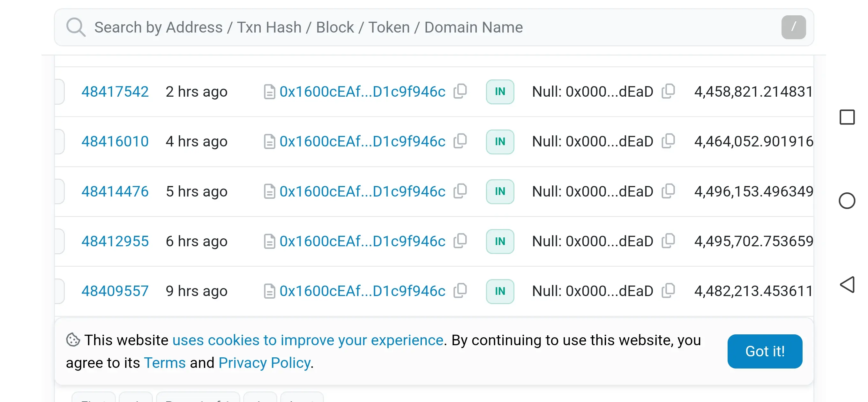This screenshot has width=868, height=402.
Task: Click the slash shortcut key in search bar
Action: pos(794,27)
